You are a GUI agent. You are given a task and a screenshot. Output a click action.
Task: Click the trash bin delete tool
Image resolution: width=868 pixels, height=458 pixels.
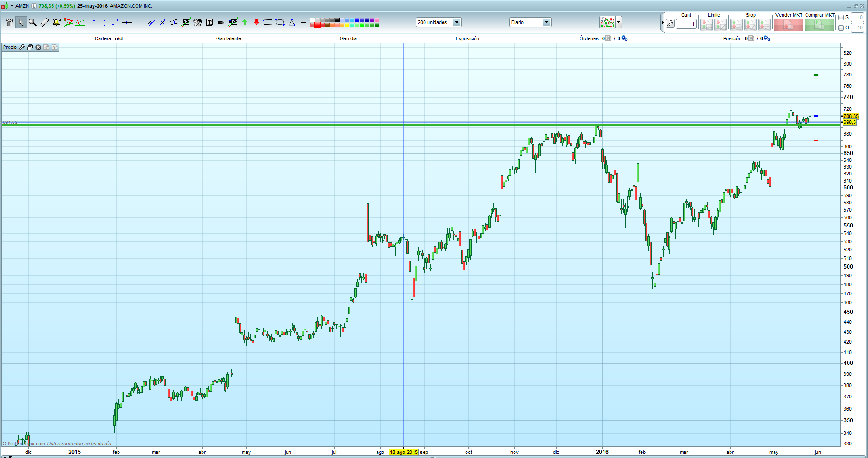[x=9, y=22]
